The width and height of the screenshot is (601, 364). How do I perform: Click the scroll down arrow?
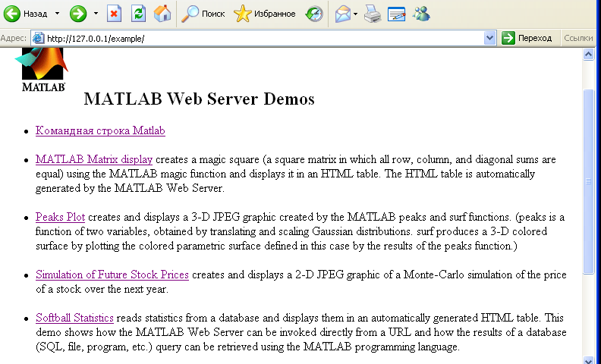click(x=588, y=359)
